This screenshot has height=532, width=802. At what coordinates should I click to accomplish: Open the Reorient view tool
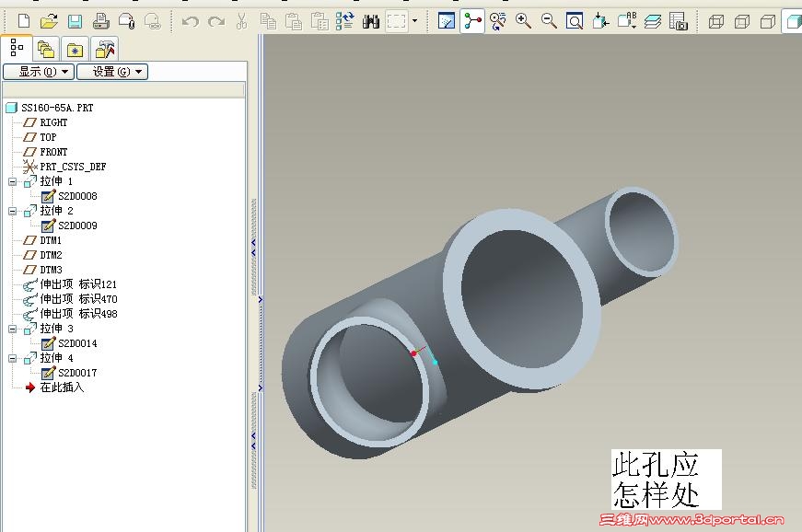pyautogui.click(x=600, y=21)
